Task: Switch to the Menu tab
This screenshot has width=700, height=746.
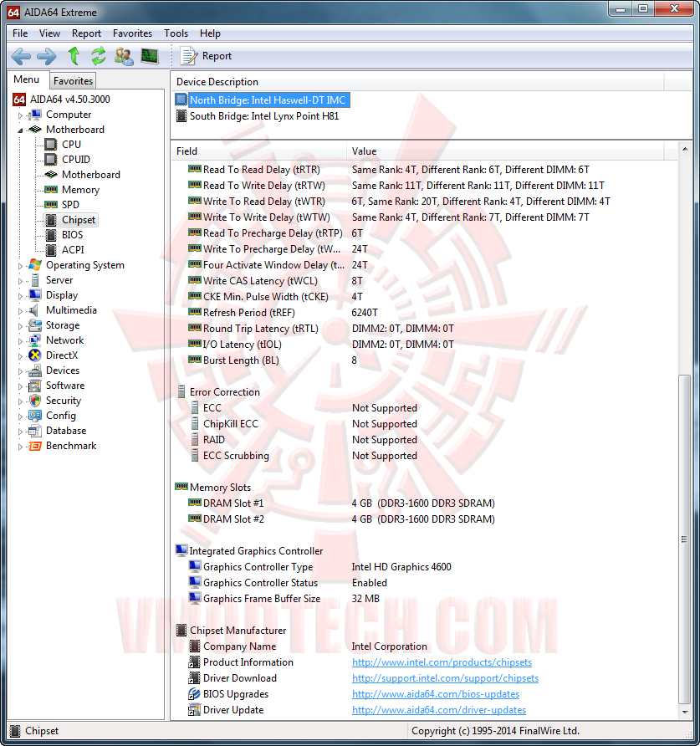Action: click(x=26, y=79)
